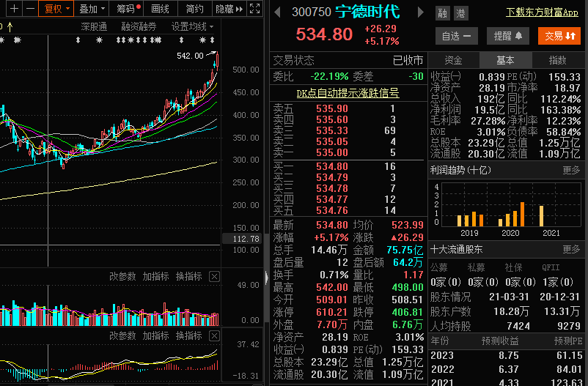Screen dimensions: 588x386
Task: Click the stock name 宁德时代
Action: point(367,12)
